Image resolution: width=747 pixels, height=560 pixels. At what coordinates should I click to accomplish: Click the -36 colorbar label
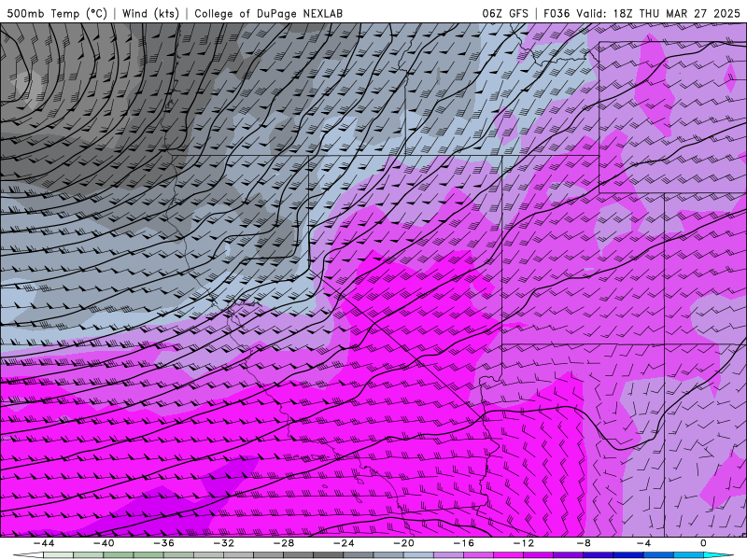pyautogui.click(x=163, y=543)
